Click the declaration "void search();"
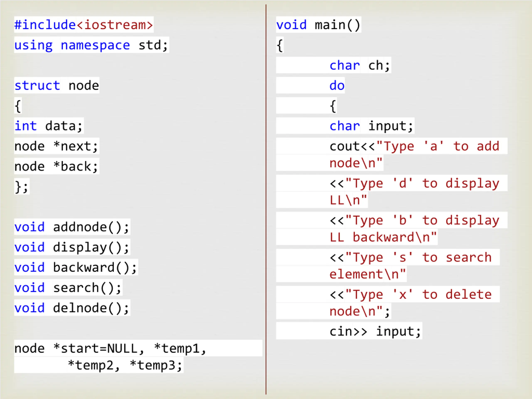 click(x=68, y=288)
